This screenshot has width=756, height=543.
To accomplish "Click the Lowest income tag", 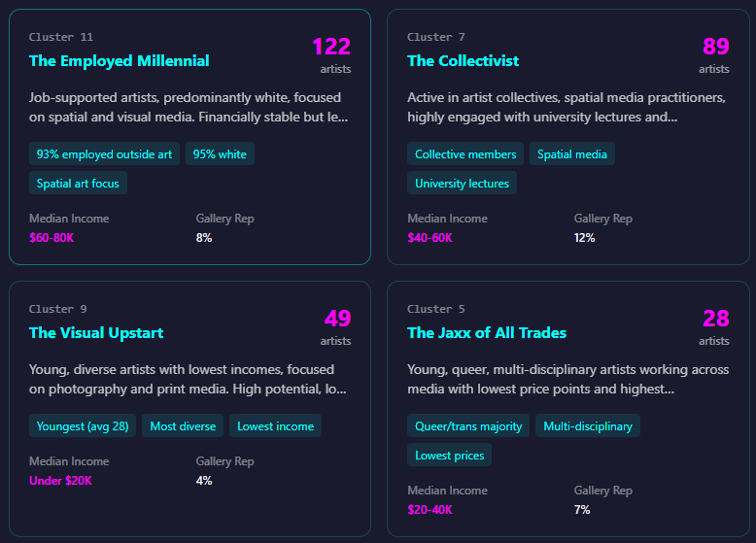I will coord(275,425).
